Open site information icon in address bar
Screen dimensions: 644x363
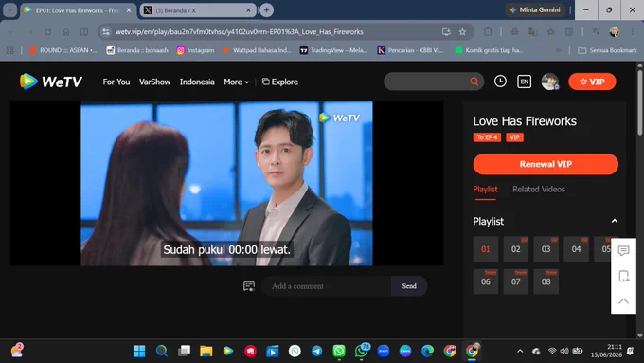click(x=106, y=31)
